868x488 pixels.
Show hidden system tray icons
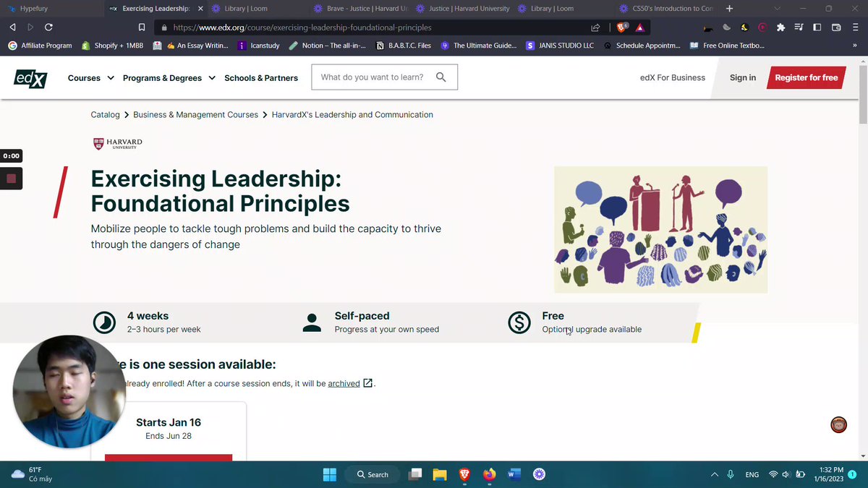pos(715,474)
